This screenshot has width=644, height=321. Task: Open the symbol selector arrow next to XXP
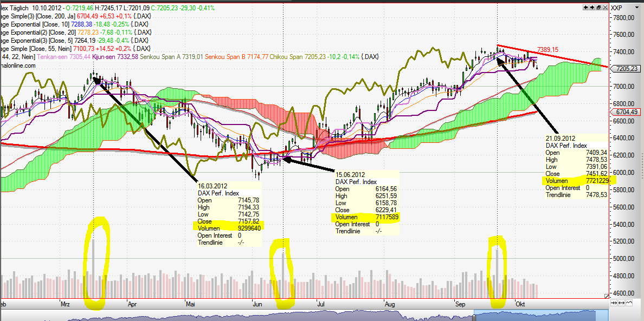coord(638,8)
